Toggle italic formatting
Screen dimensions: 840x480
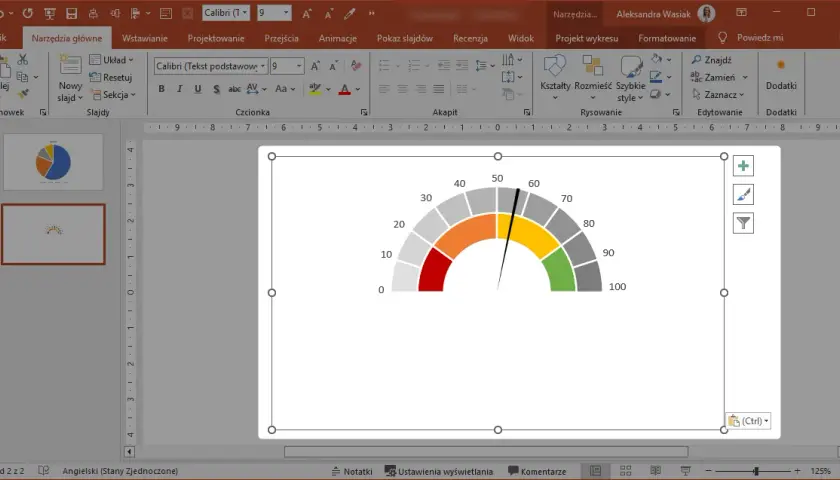pyautogui.click(x=179, y=89)
